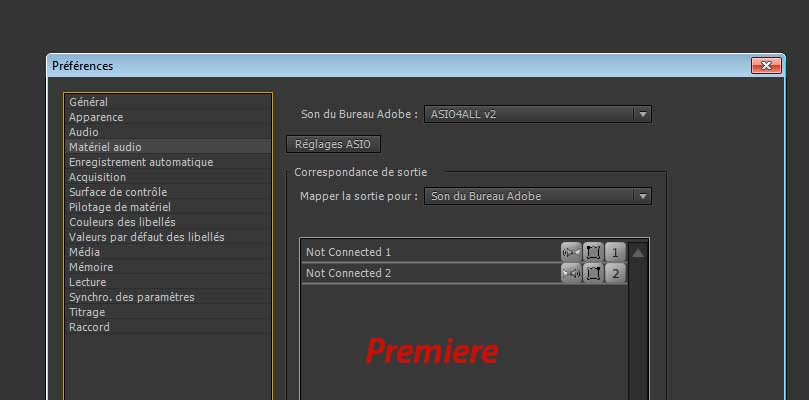
Task: Select the Raccord preferences category
Action: [x=167, y=327]
